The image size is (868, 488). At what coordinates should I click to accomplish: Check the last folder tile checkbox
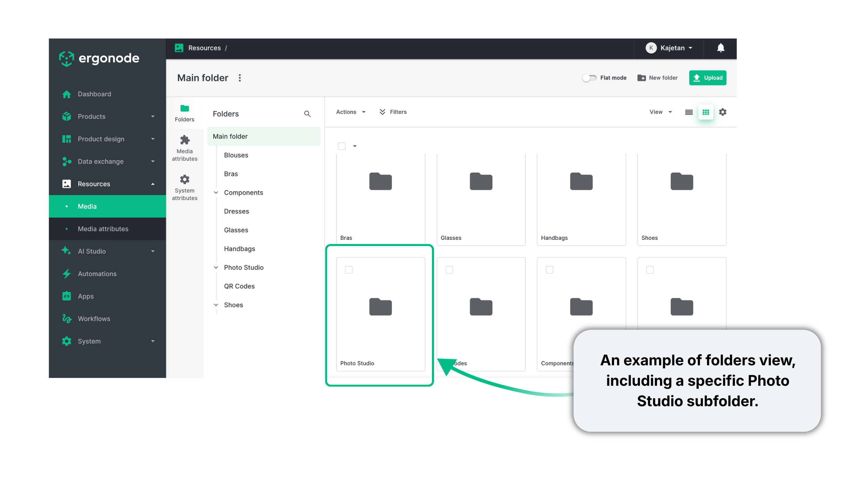point(650,270)
